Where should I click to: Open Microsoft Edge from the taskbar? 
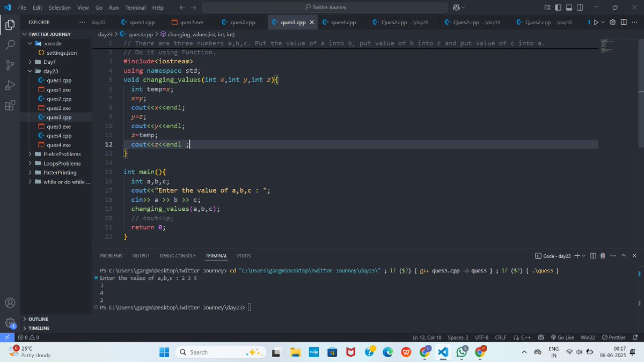387,352
